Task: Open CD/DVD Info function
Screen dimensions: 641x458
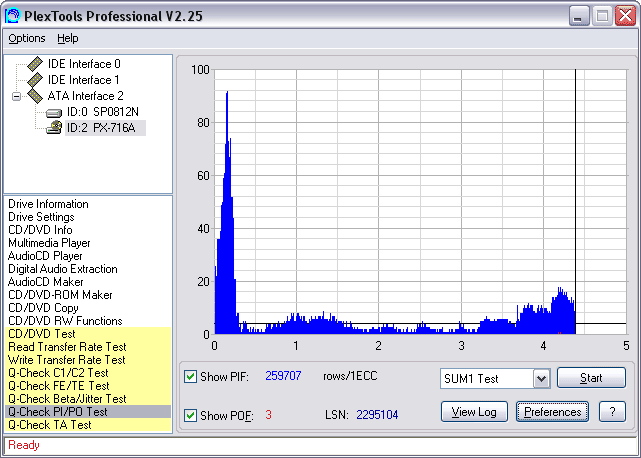Action: tap(40, 230)
